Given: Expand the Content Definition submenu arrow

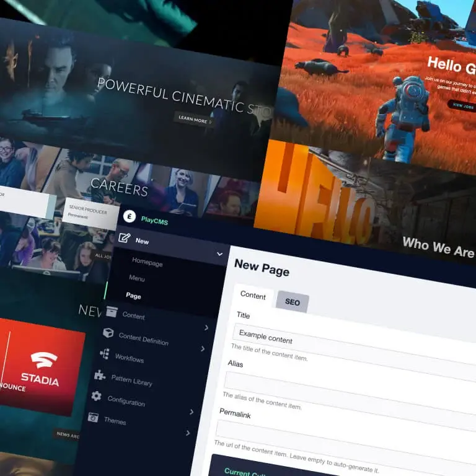Looking at the screenshot, I should 203,349.
